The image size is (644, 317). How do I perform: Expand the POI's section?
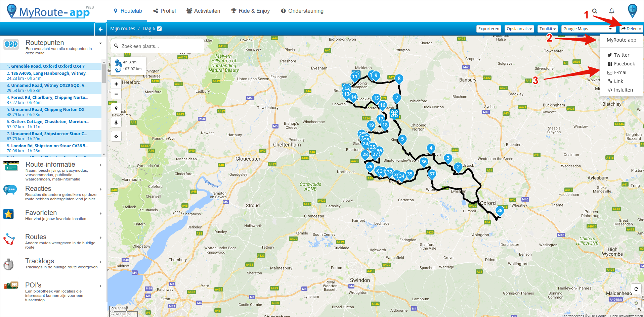pyautogui.click(x=100, y=286)
